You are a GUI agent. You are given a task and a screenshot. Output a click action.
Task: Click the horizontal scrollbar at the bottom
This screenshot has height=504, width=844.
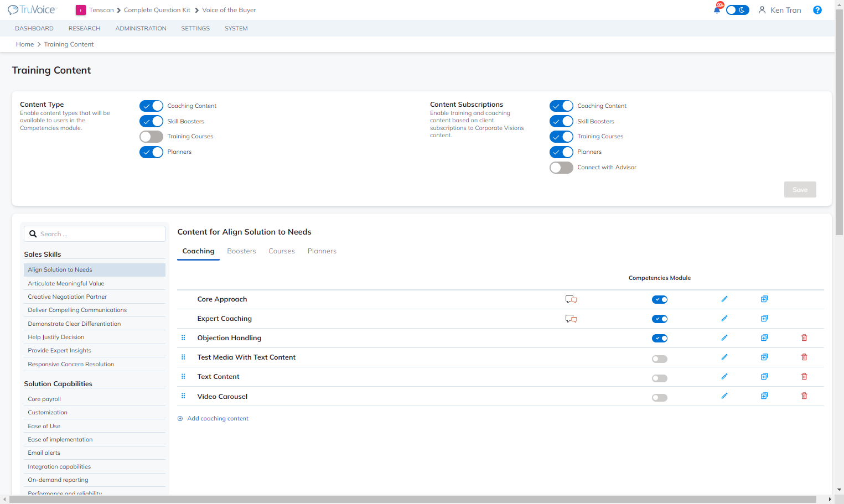coord(413,499)
